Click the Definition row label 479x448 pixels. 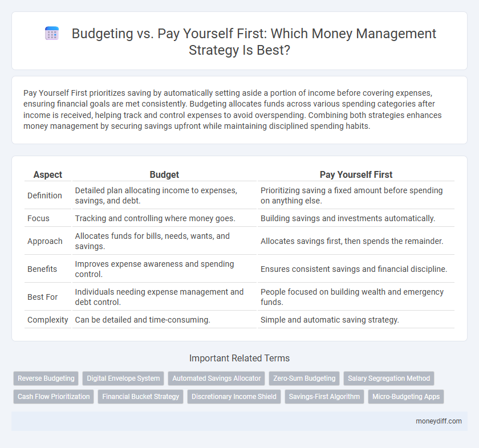click(x=45, y=196)
